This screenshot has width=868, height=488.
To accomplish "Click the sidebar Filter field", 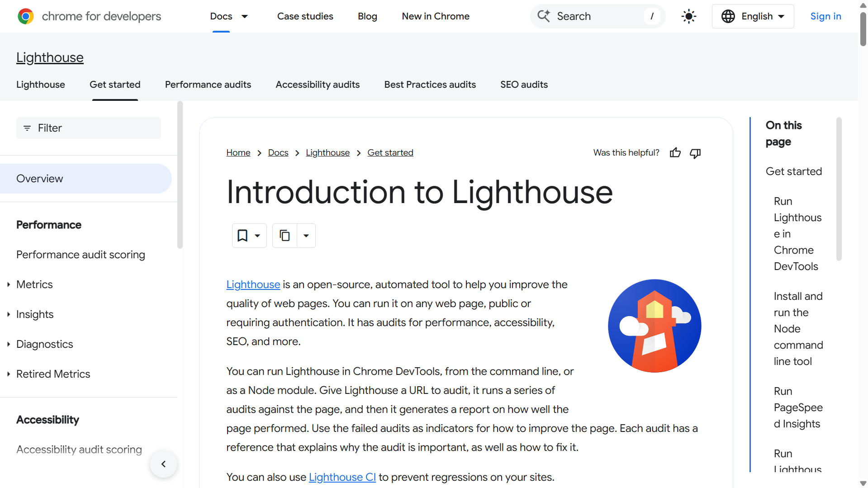I will click(89, 128).
